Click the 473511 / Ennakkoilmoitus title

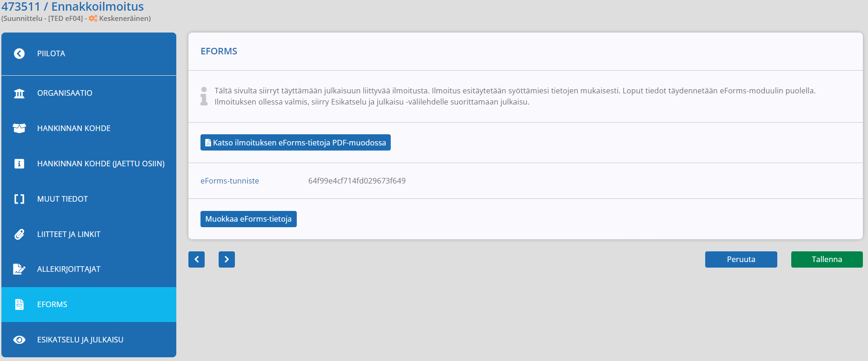click(x=73, y=7)
